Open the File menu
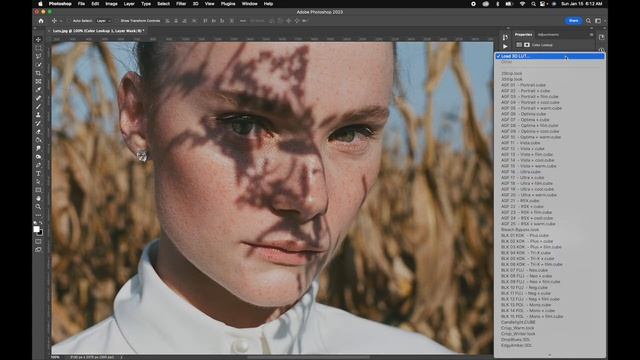Screen dimensions: 640x360 point(81,4)
